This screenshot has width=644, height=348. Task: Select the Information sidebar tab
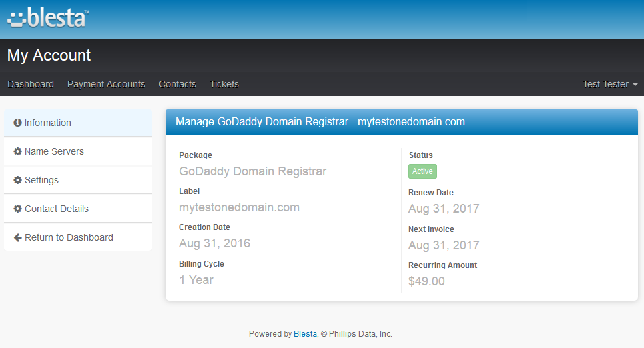point(78,123)
